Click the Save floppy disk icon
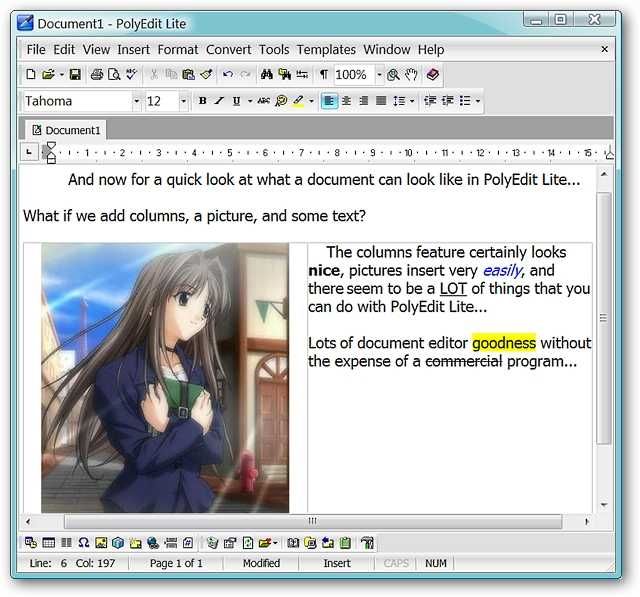Viewport: 640px width, 597px height. pyautogui.click(x=75, y=75)
